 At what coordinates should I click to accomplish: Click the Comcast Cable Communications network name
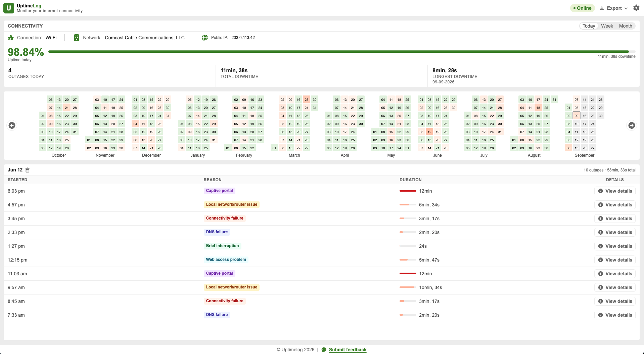coord(145,38)
